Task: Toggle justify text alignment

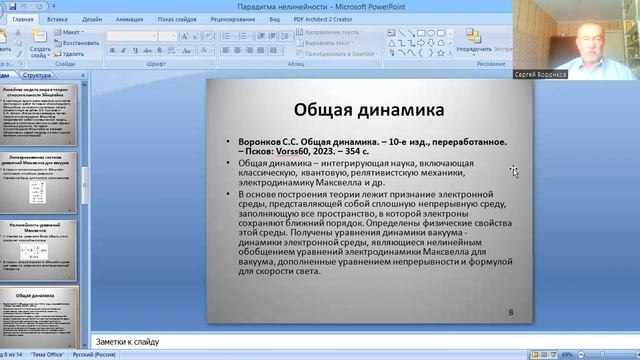Action: [261, 50]
